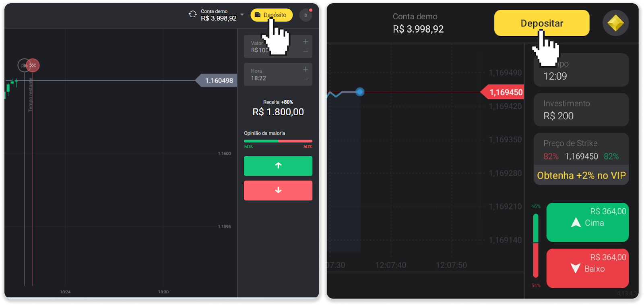The height and width of the screenshot is (305, 644).
Task: Open the round profile avatar with red dot
Action: pyautogui.click(x=306, y=15)
